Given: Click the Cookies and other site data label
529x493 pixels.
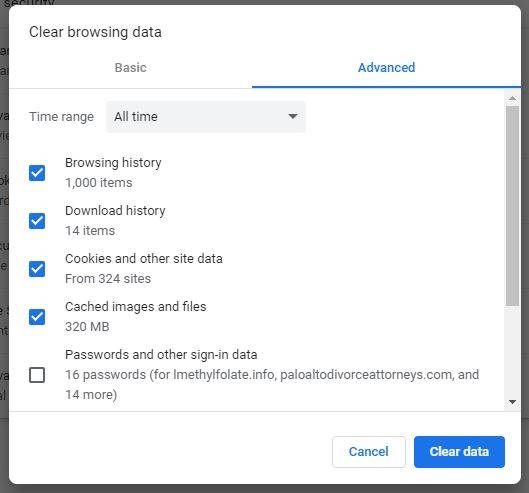Looking at the screenshot, I should click(x=144, y=259).
